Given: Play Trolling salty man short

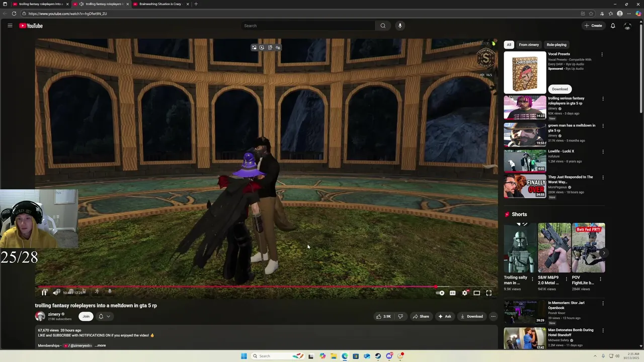Looking at the screenshot, I should click(x=520, y=248).
